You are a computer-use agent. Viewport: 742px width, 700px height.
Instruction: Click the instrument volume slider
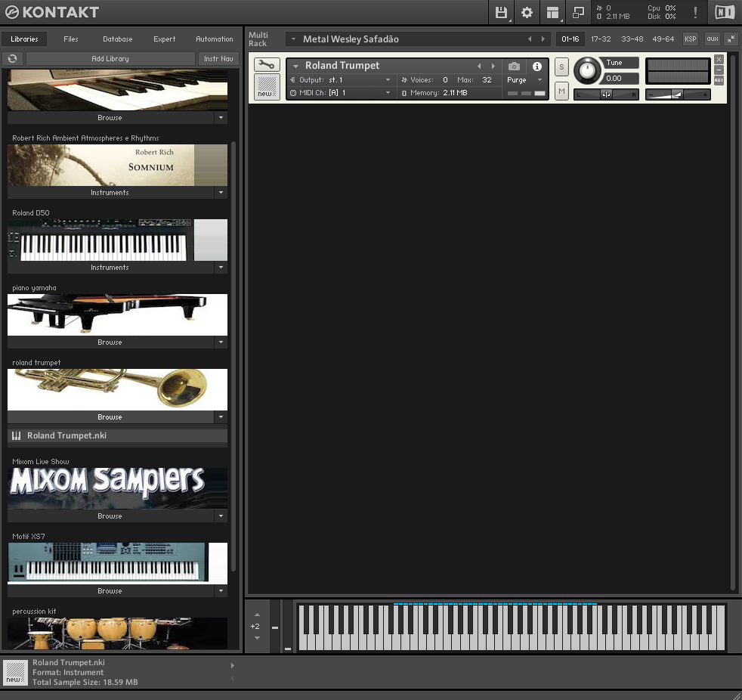pos(678,94)
